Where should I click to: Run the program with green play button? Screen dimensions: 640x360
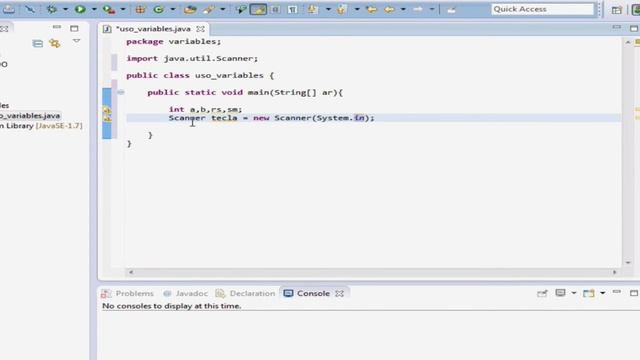(80, 9)
